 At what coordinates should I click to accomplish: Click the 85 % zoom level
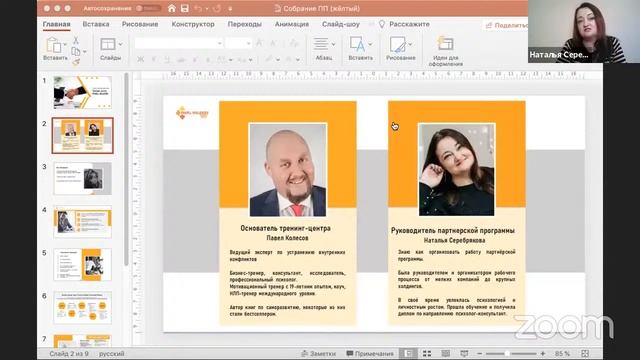[x=562, y=353]
